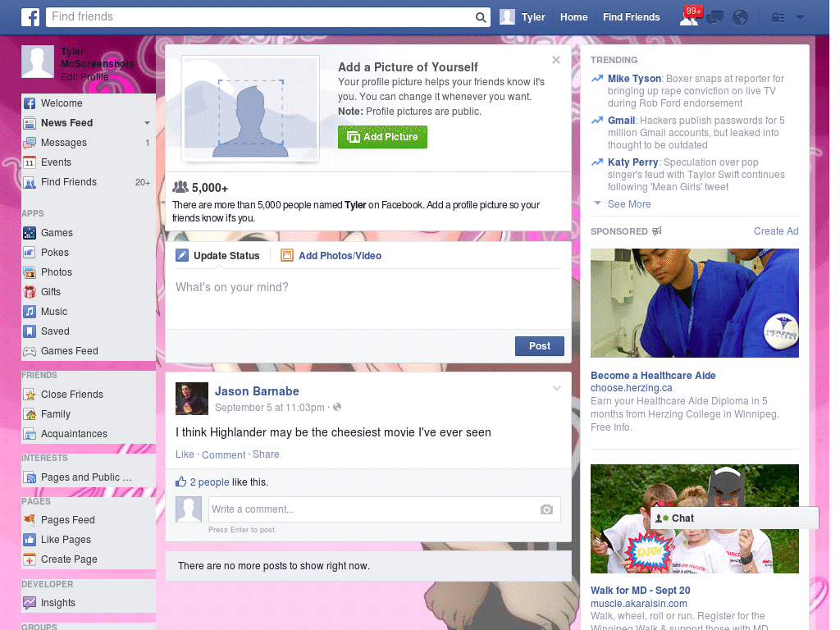
Task: Dismiss the Add a Picture card
Action: 556,60
